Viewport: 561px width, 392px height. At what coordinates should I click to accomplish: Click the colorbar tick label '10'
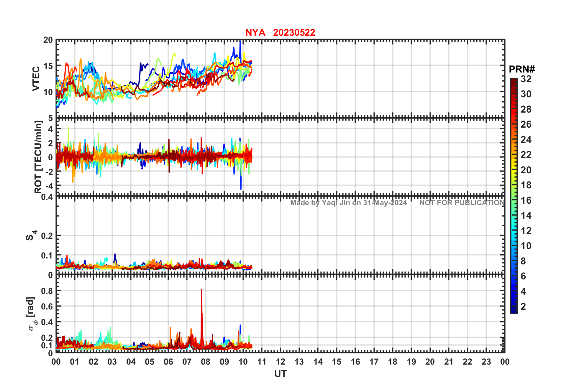pyautogui.click(x=526, y=246)
